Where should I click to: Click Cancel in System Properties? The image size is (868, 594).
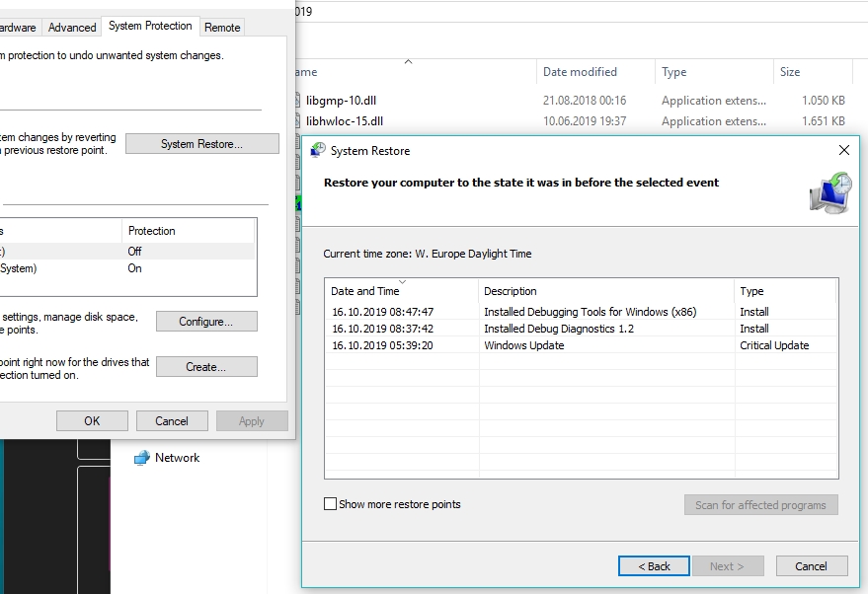click(x=172, y=421)
